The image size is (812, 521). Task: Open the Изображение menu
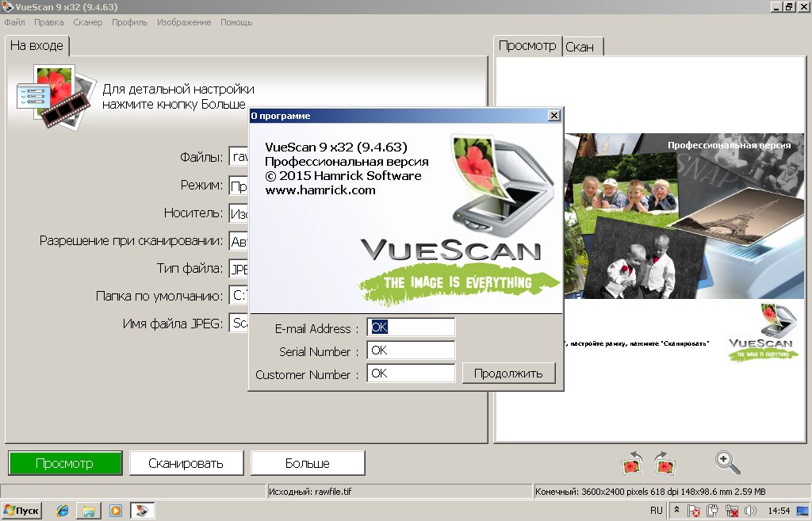click(x=184, y=22)
